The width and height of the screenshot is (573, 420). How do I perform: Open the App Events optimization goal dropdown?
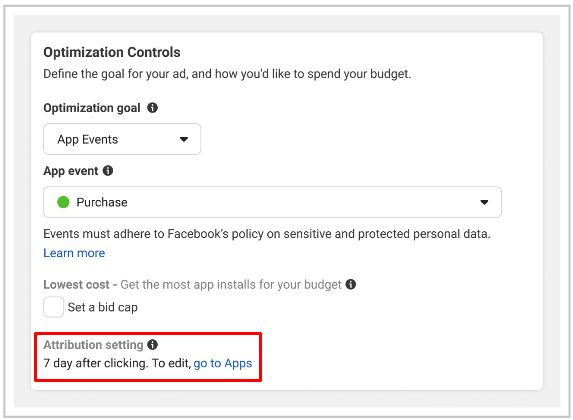(x=122, y=139)
